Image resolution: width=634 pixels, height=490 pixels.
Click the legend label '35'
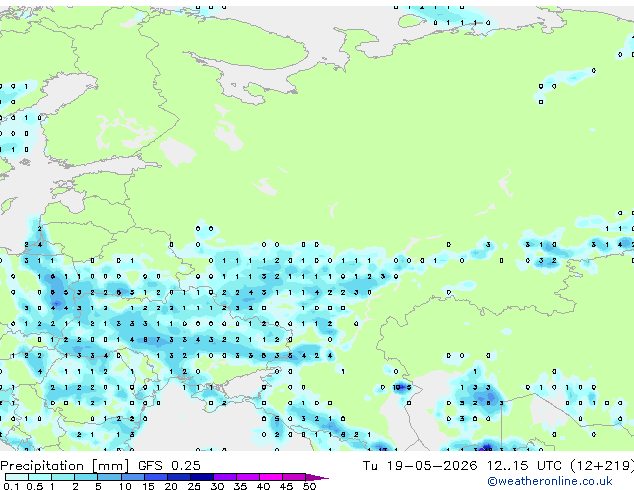coord(241,486)
